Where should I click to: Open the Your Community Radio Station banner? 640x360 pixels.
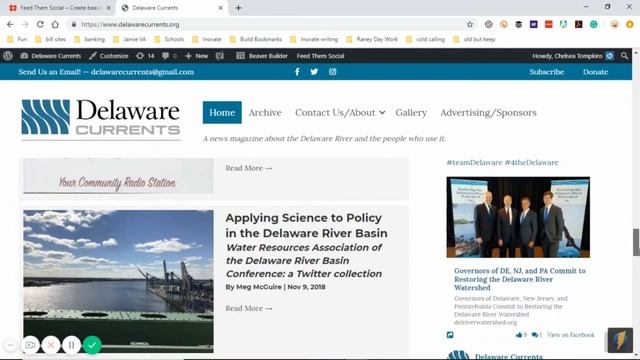tap(118, 176)
